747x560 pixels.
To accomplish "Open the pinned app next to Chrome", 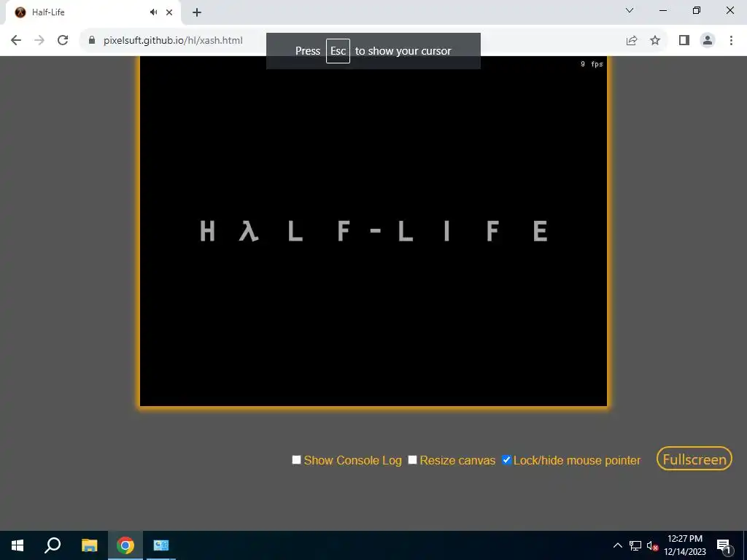I will (161, 545).
